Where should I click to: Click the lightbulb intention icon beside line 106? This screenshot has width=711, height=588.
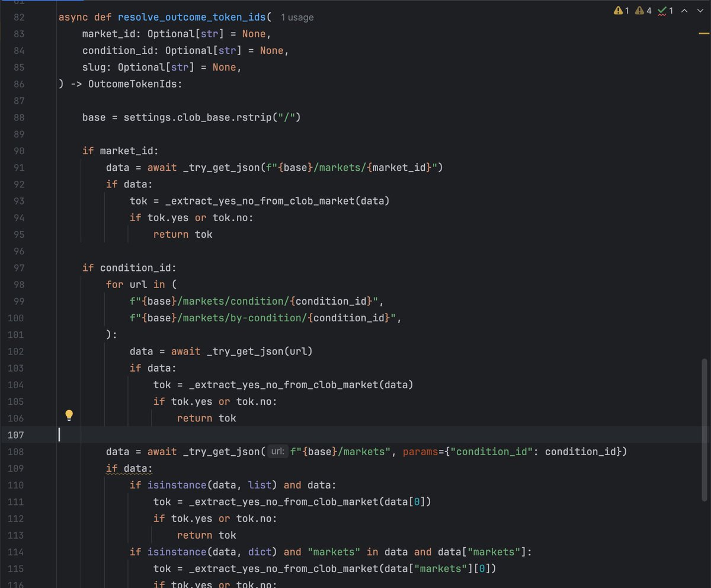coord(69,415)
